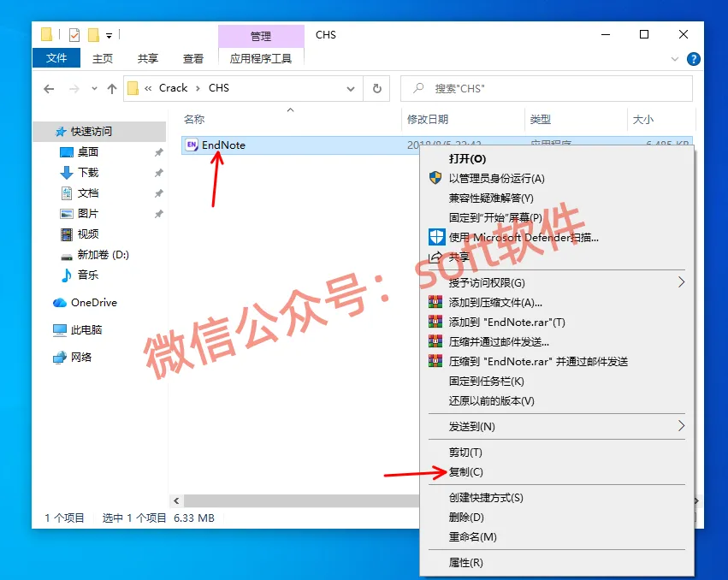Image resolution: width=728 pixels, height=580 pixels.
Task: Click the WinRAR icon beside 压缩并通过邮件发送
Action: coord(435,342)
